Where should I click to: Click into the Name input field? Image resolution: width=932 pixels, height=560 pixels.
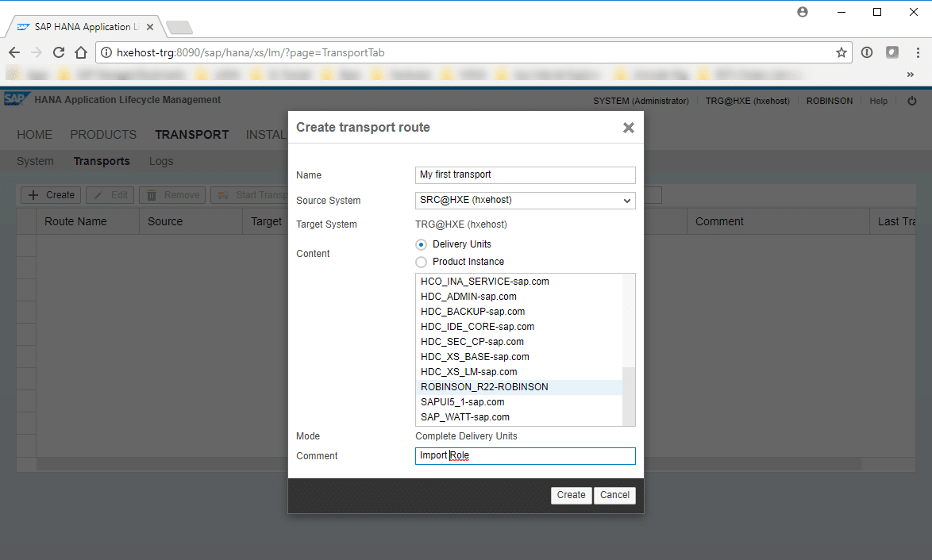(x=525, y=175)
